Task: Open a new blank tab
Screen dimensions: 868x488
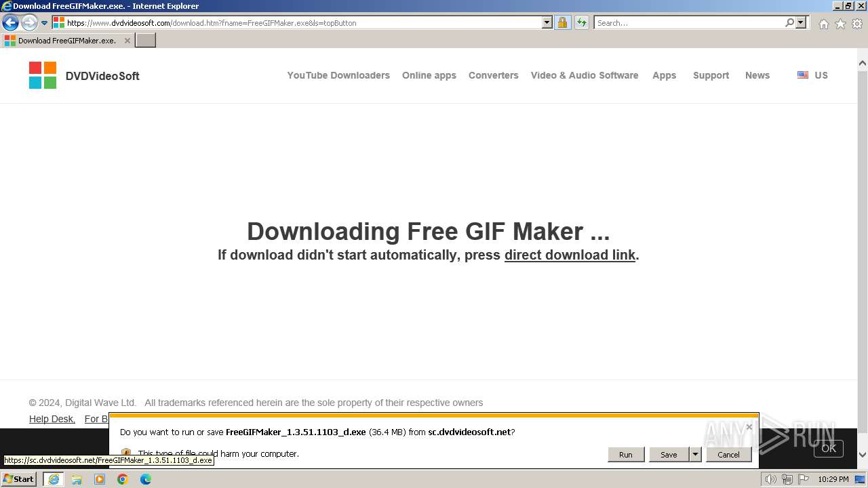Action: point(146,41)
